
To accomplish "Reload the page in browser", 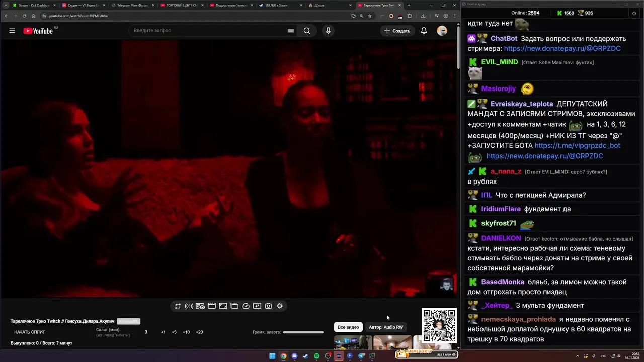I will pos(24,16).
